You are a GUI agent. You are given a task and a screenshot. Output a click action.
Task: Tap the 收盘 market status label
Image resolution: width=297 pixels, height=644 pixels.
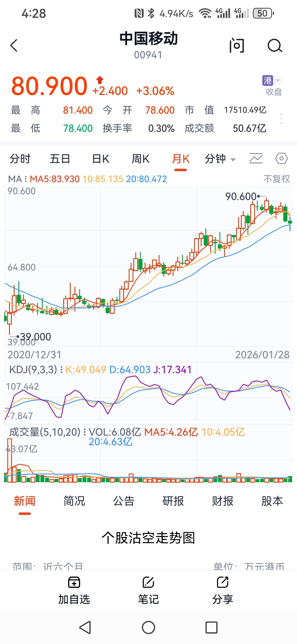[274, 92]
